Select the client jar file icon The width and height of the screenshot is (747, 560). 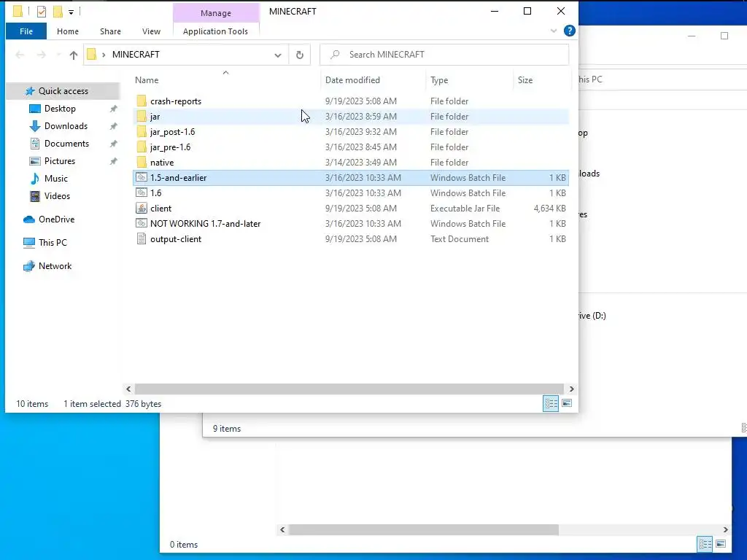click(x=142, y=208)
